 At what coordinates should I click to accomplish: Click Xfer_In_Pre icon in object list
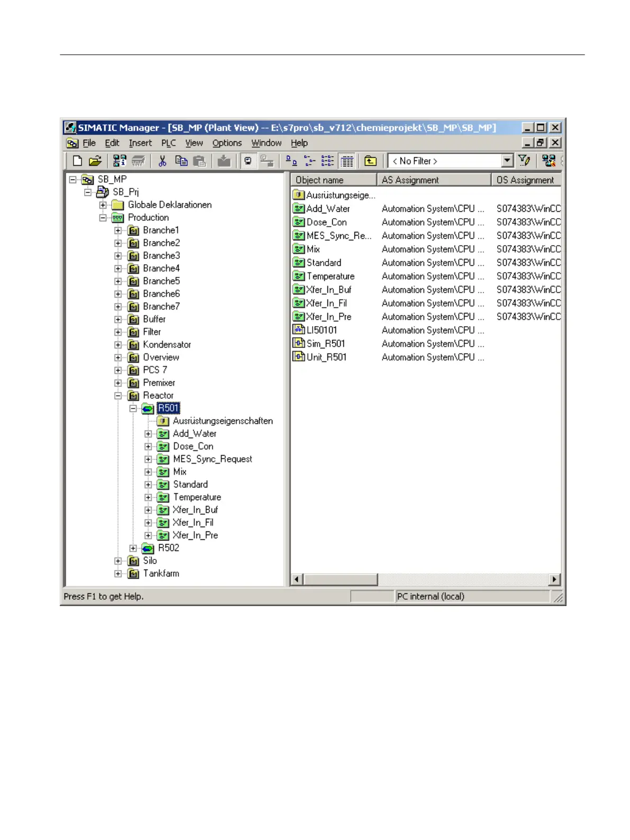point(299,317)
